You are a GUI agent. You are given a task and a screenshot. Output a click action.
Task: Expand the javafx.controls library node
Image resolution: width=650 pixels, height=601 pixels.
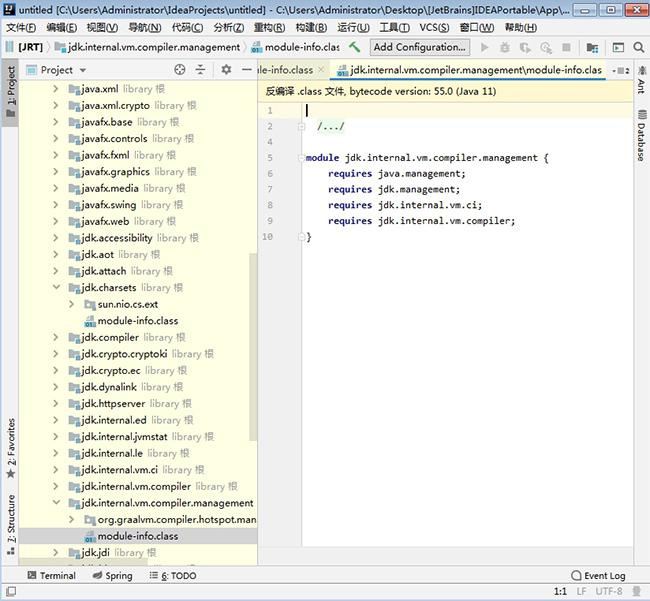pyautogui.click(x=56, y=138)
